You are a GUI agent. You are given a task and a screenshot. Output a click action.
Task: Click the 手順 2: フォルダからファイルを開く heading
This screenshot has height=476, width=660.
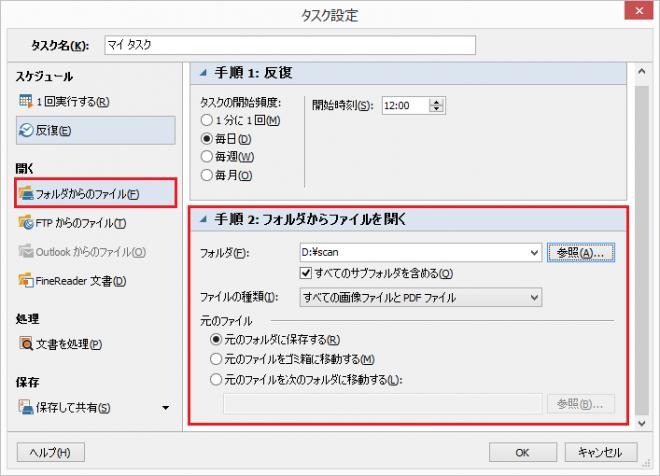click(x=310, y=219)
